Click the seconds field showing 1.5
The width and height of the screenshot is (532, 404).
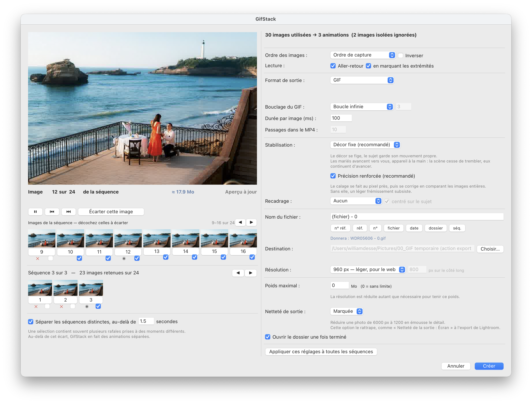[146, 321]
